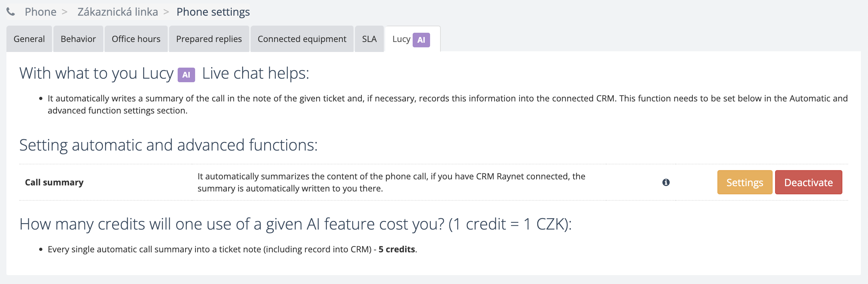Select the Office hours tab
868x284 pixels.
pos(136,39)
